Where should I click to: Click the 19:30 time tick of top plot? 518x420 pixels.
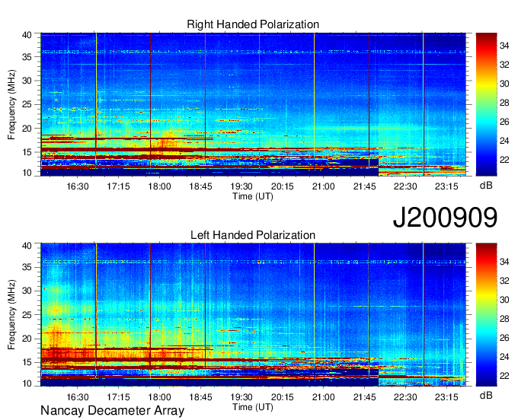[241, 186]
